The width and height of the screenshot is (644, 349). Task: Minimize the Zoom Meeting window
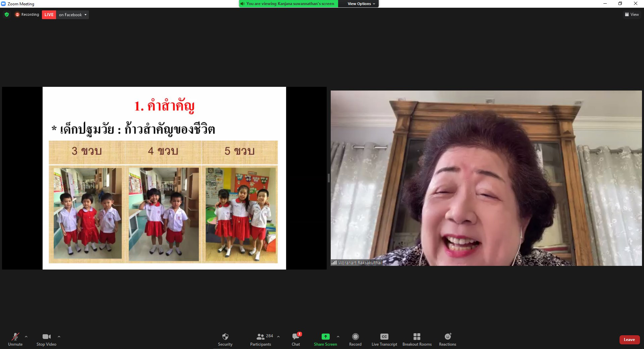(x=605, y=4)
